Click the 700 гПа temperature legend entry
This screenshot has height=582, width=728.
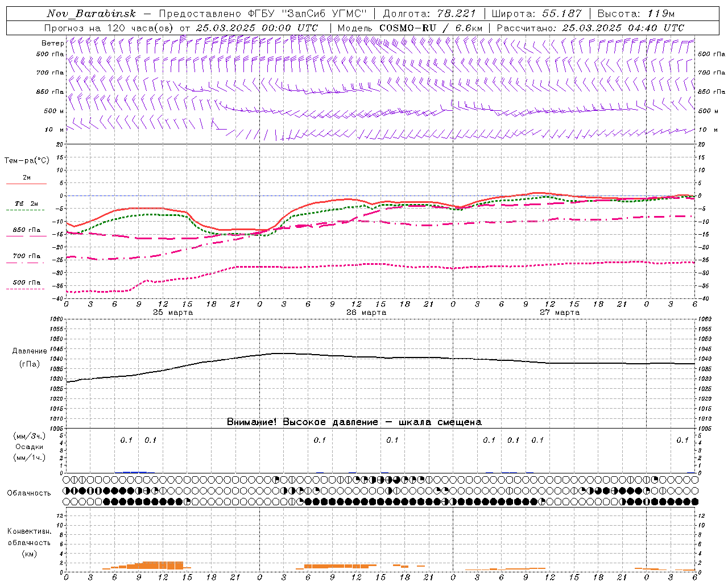pos(27,256)
